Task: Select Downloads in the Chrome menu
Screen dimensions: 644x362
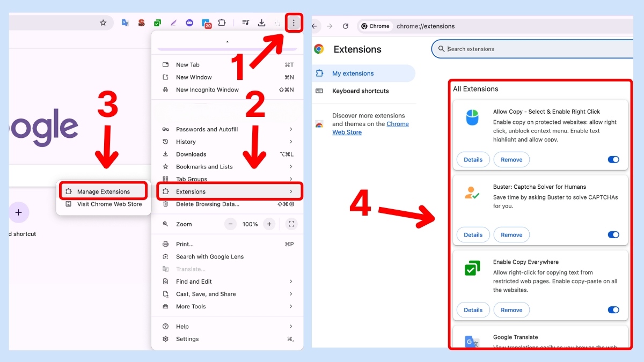Action: (228, 154)
